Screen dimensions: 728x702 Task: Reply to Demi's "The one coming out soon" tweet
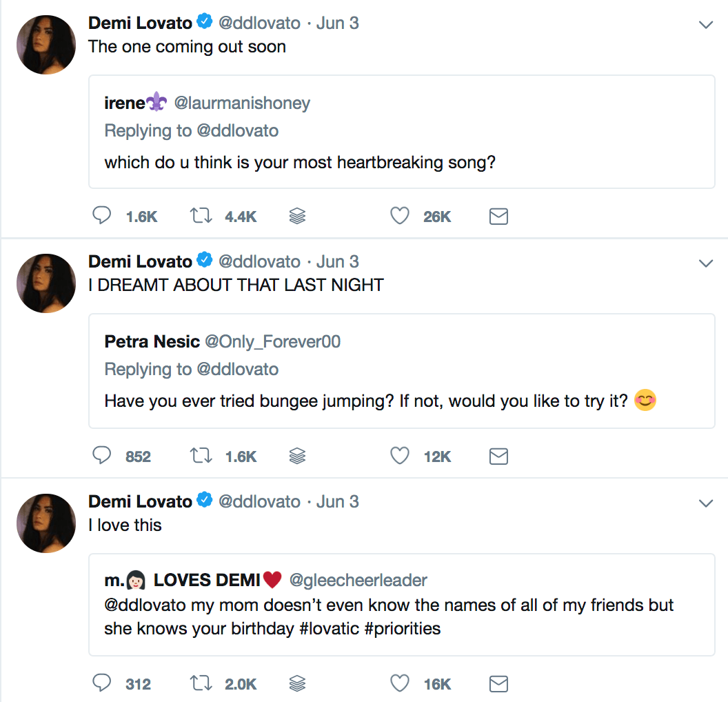pos(101,215)
